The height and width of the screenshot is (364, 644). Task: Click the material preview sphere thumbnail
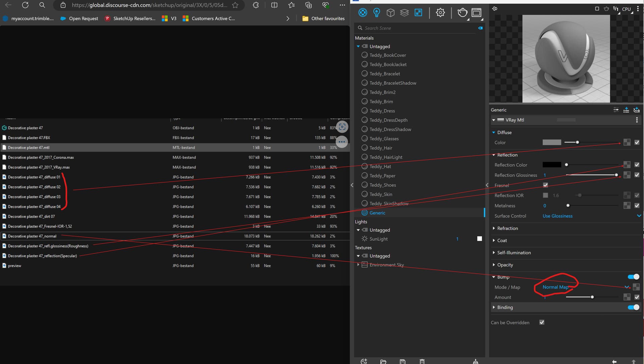566,59
